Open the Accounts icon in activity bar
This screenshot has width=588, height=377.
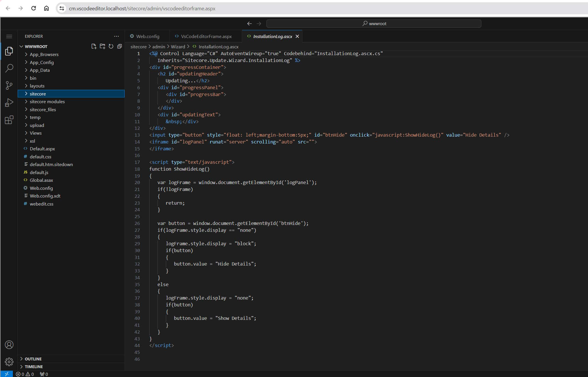coord(9,345)
